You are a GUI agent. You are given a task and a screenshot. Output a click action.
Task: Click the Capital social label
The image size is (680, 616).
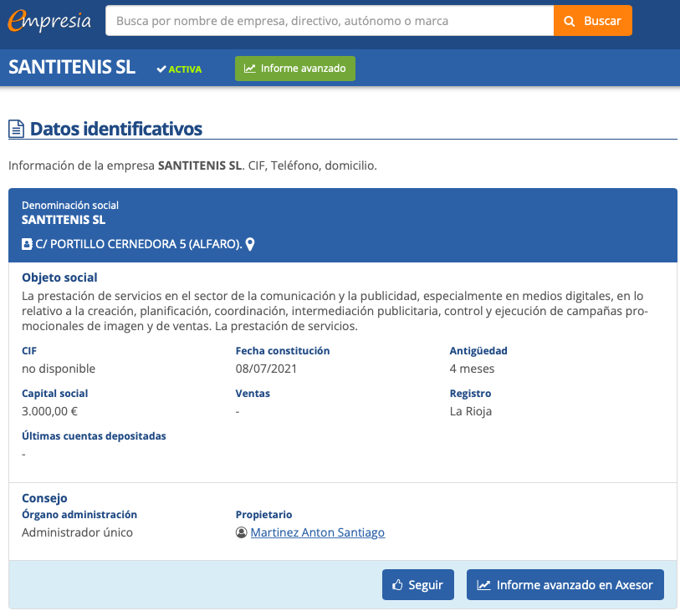[x=55, y=394]
